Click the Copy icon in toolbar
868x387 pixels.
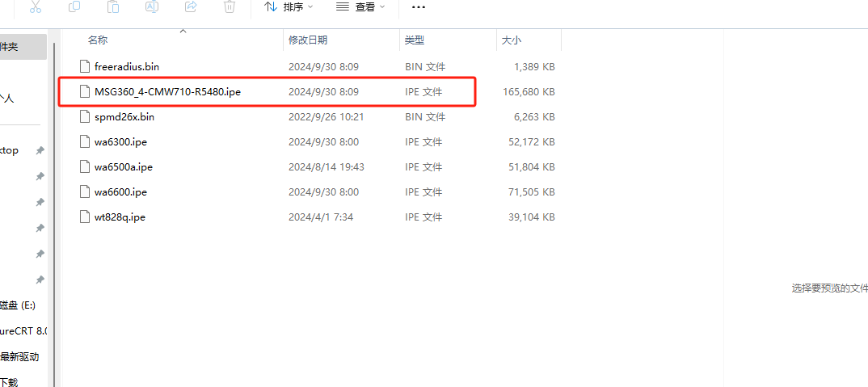coord(74,6)
